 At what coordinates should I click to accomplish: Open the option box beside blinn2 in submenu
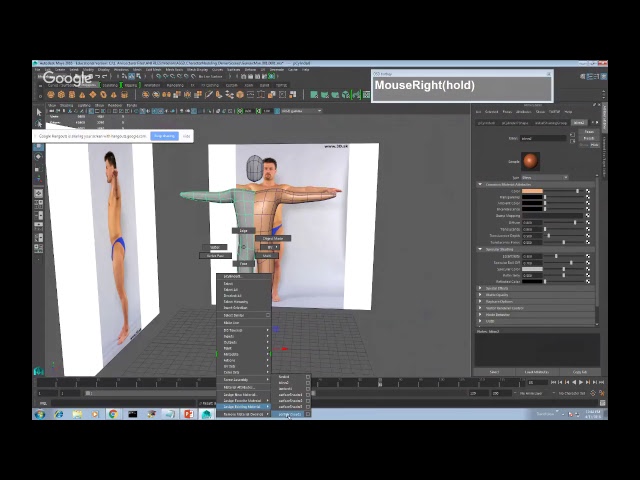click(308, 383)
